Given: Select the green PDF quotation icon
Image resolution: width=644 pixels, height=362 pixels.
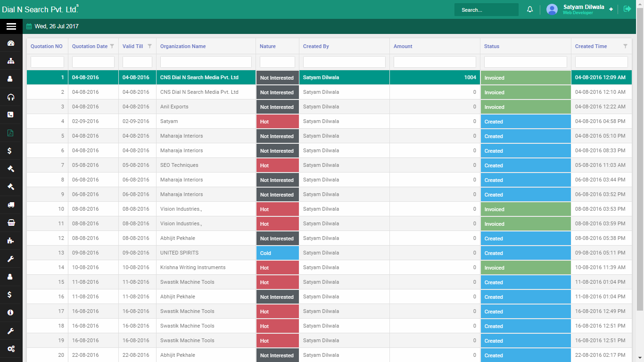Looking at the screenshot, I should [11, 133].
